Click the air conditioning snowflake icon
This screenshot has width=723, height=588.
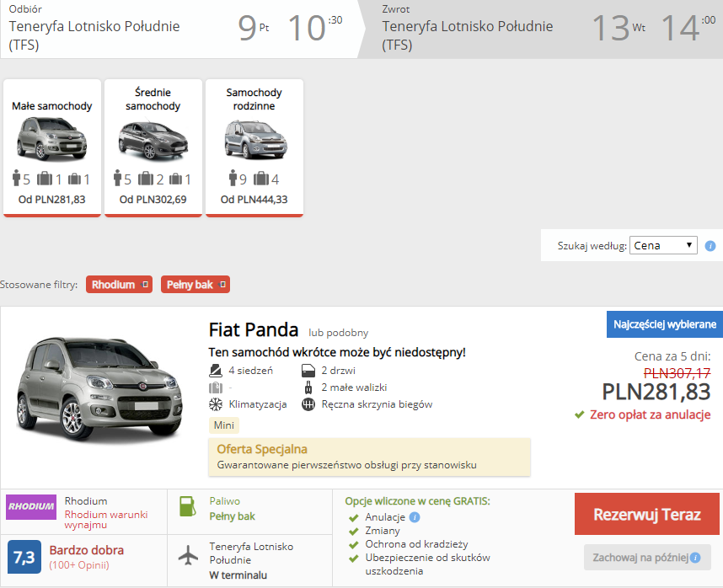(x=216, y=404)
